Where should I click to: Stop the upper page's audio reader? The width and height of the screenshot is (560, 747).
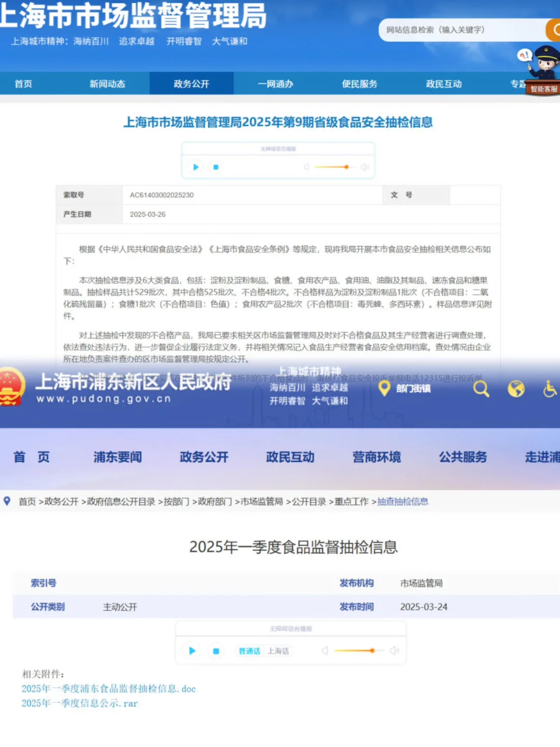click(x=216, y=167)
